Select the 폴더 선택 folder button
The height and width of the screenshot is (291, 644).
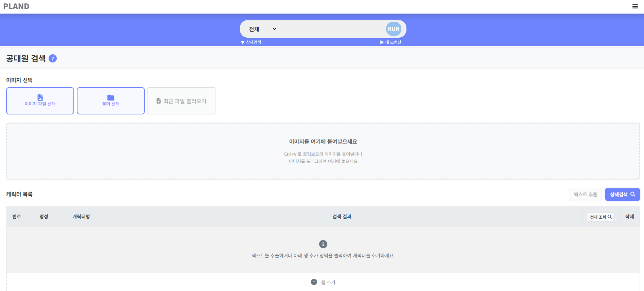click(111, 101)
